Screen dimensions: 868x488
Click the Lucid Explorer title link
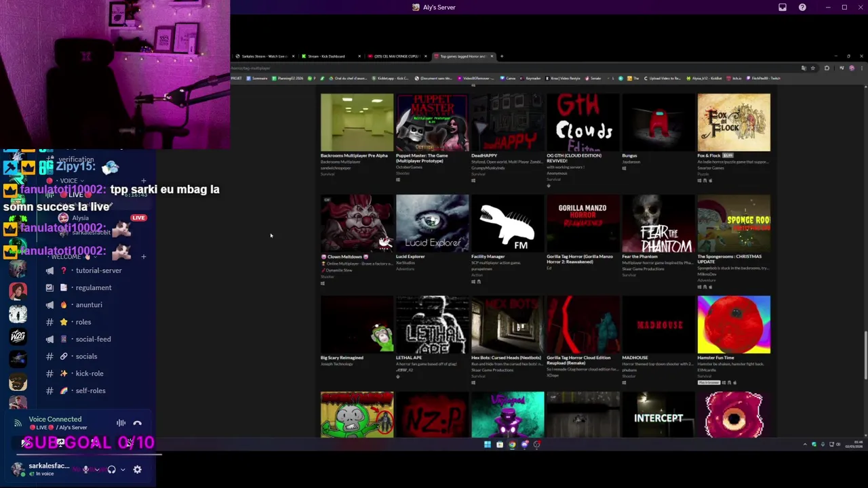tap(410, 256)
